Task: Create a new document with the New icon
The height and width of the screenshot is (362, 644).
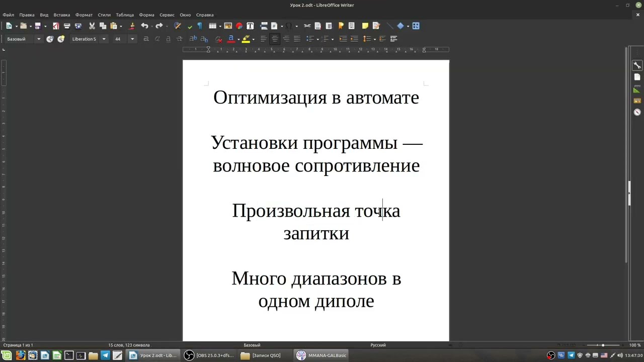Action: coord(9,26)
